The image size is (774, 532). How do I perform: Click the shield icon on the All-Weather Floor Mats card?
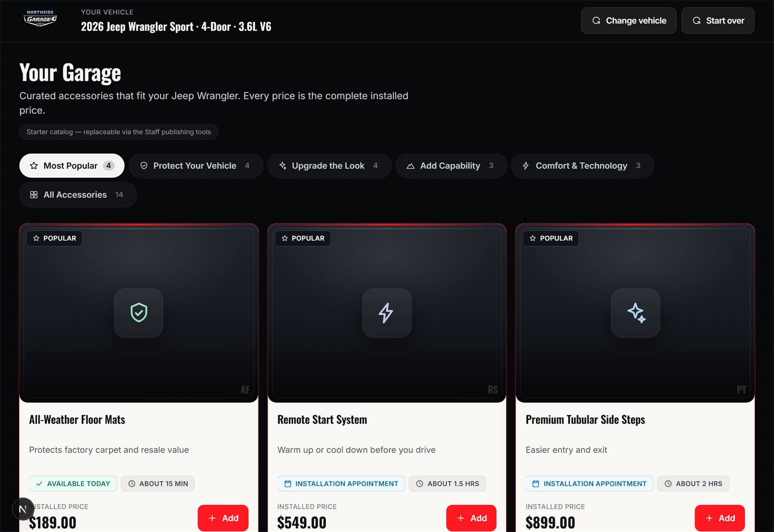tap(139, 313)
